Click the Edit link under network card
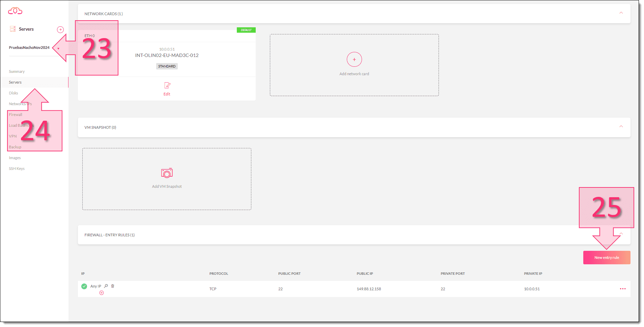 click(167, 94)
